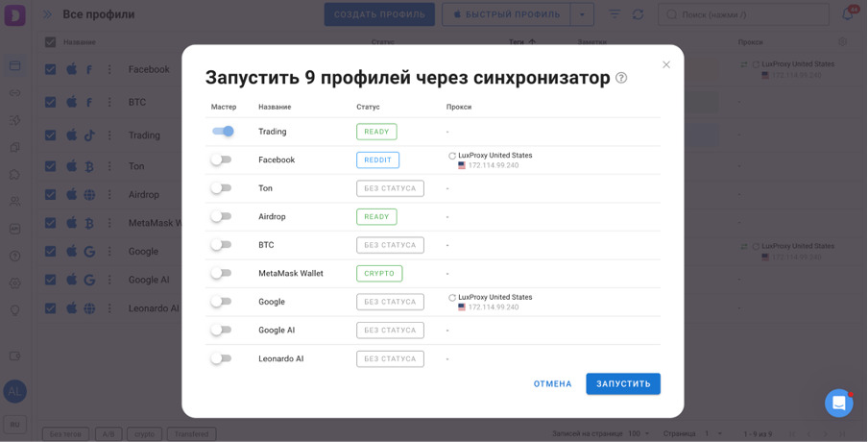Click READY status of Airdrop
Screen dimensions: 868x442
(x=376, y=216)
